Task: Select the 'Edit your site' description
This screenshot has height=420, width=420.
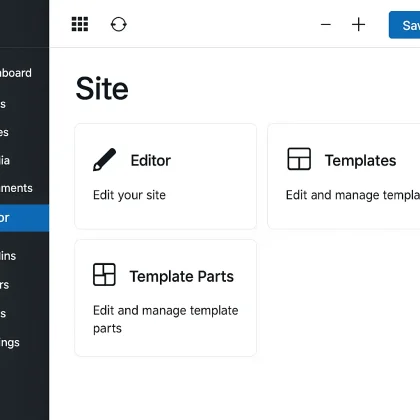Action: click(129, 195)
